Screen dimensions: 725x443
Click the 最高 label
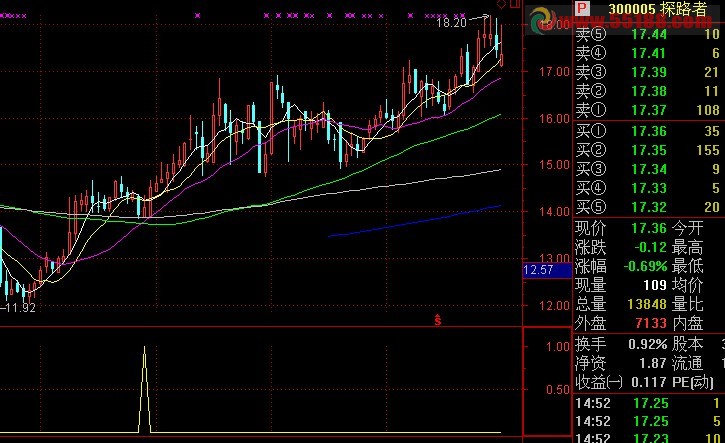click(688, 248)
